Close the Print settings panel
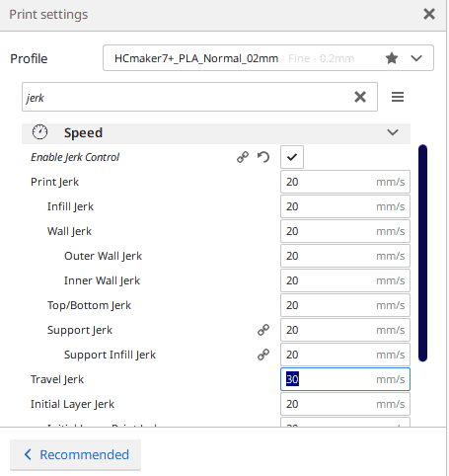The image size is (449, 476). [429, 14]
